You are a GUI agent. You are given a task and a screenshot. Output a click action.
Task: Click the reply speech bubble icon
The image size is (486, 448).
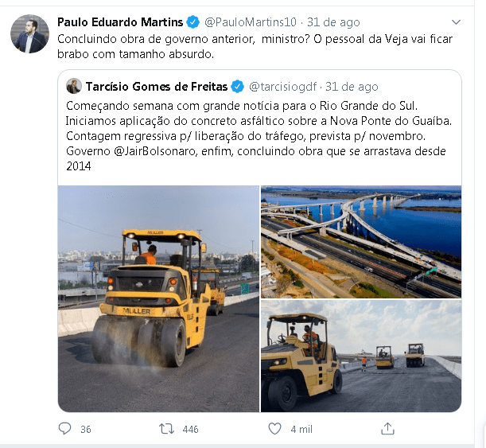point(64,428)
